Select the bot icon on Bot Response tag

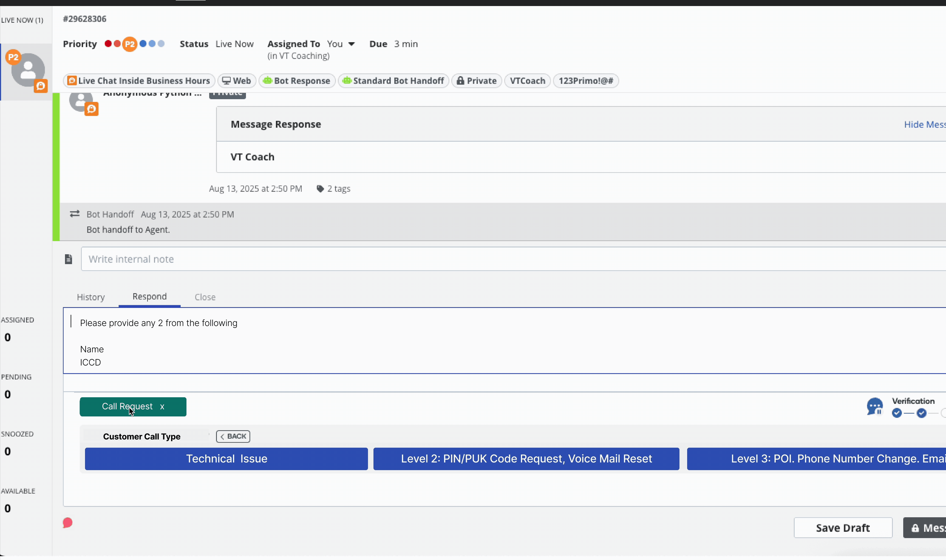click(x=267, y=80)
